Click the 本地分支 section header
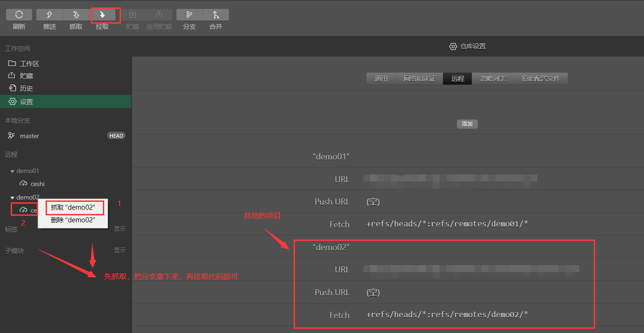Screen dimensions: 644x333 tap(18, 121)
